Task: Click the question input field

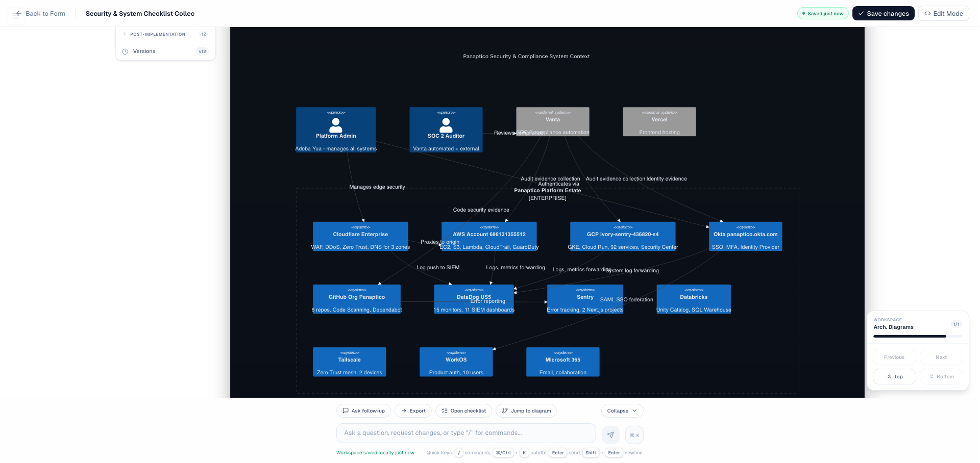Action: (465, 433)
